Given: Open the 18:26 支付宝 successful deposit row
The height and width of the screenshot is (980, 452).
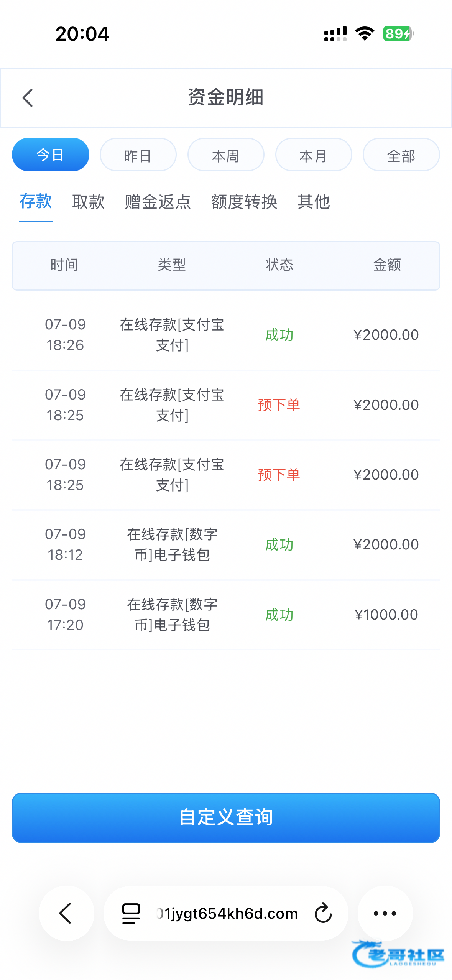Looking at the screenshot, I should pyautogui.click(x=226, y=335).
